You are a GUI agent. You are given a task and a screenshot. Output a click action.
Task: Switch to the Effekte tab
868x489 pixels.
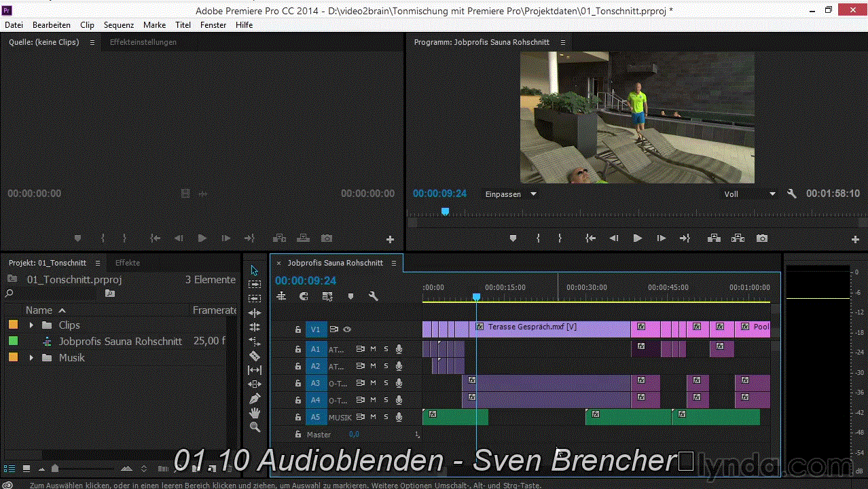[x=128, y=263]
